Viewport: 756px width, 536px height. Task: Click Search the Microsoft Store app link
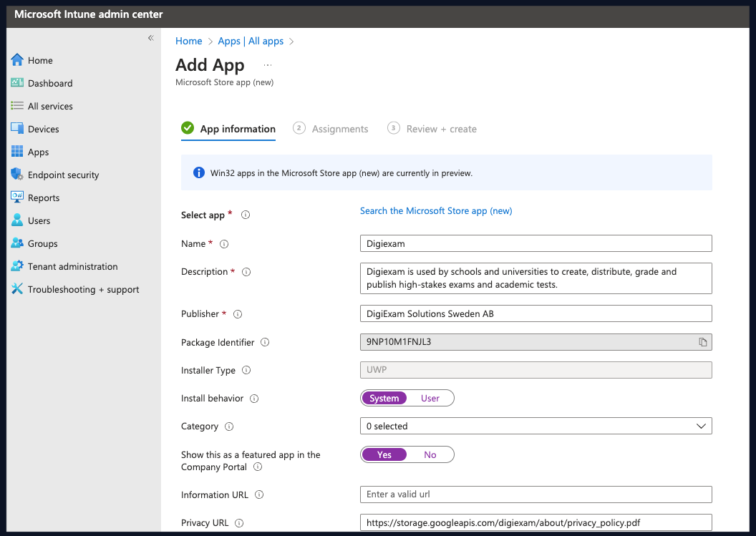(x=436, y=210)
